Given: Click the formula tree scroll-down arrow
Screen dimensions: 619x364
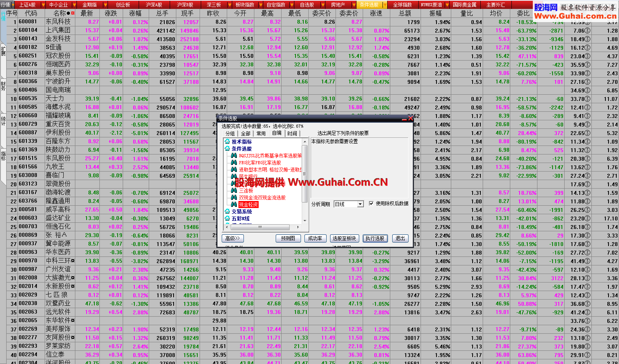Looking at the screenshot, I should coord(304,220).
